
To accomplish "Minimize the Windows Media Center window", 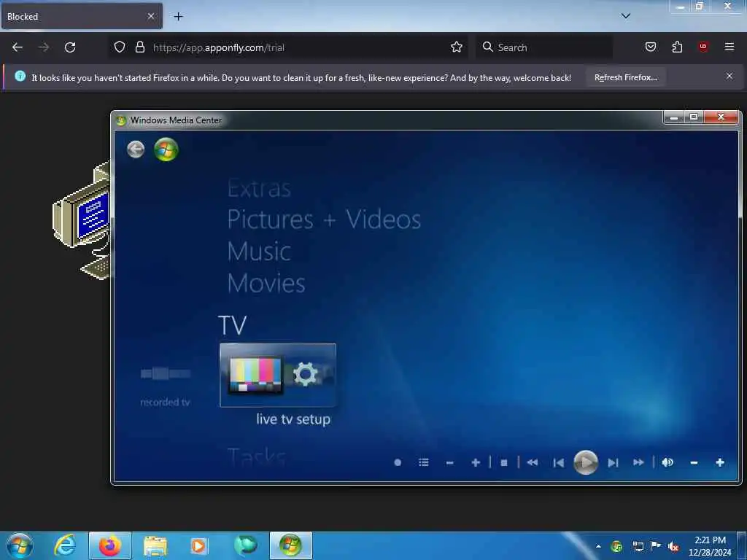I will click(x=673, y=117).
